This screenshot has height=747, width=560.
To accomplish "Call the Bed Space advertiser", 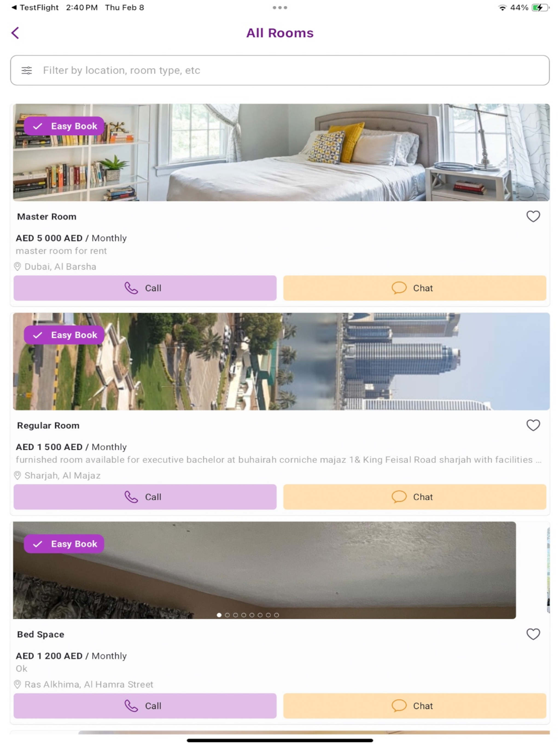I will point(145,706).
